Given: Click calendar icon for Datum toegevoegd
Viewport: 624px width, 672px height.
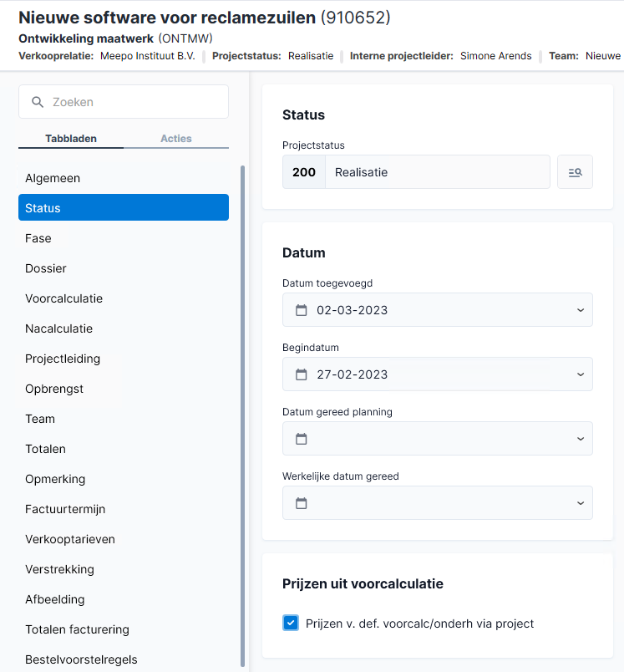Looking at the screenshot, I should pyautogui.click(x=302, y=310).
